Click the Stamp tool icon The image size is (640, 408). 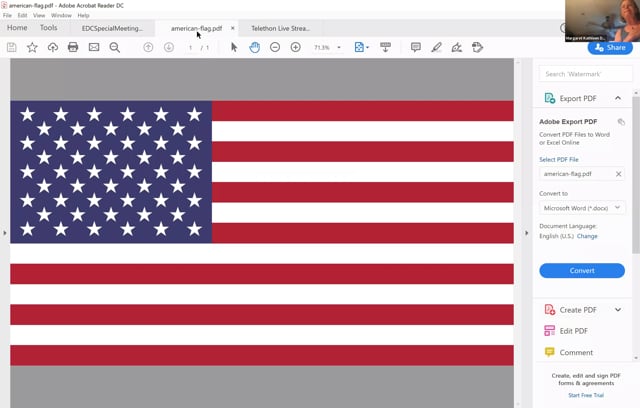[477, 47]
